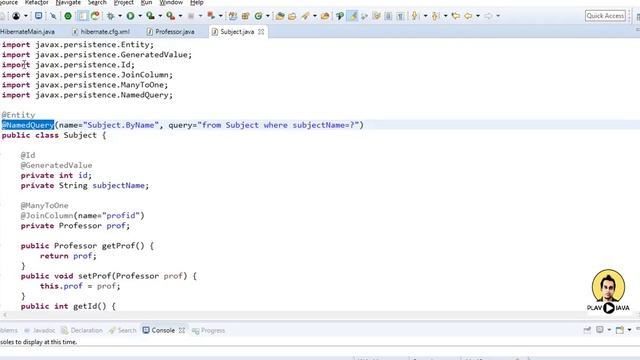Open the Run button dropdown arrow
Image resolution: width=640 pixels, height=360 pixels.
tap(140, 16)
